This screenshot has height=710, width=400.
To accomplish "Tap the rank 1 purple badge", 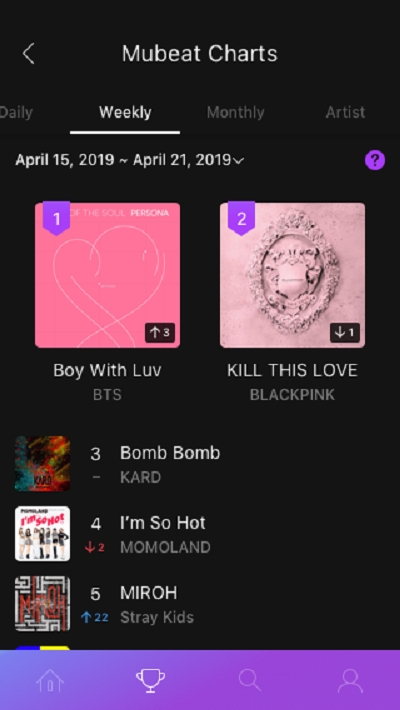I will click(x=56, y=218).
